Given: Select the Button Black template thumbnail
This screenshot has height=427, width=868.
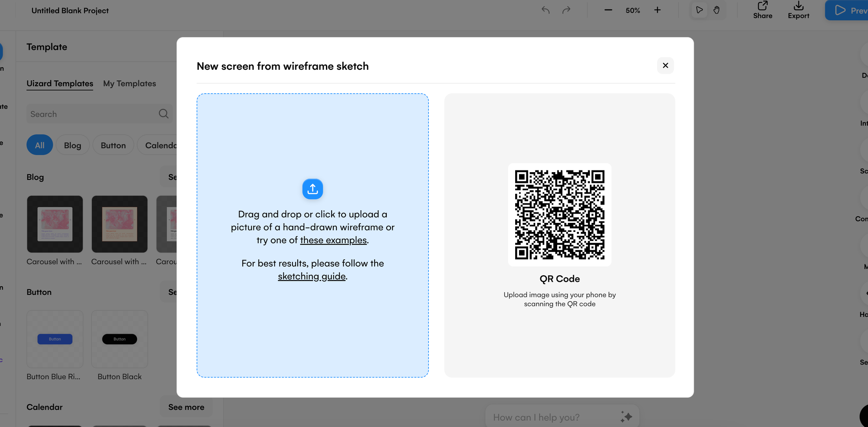Looking at the screenshot, I should click(x=120, y=339).
